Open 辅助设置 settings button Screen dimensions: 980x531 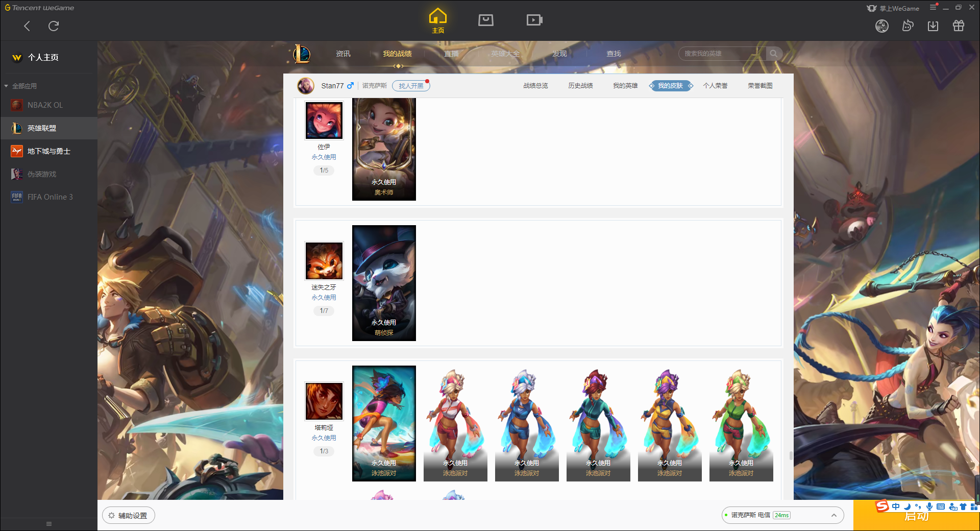pyautogui.click(x=129, y=516)
